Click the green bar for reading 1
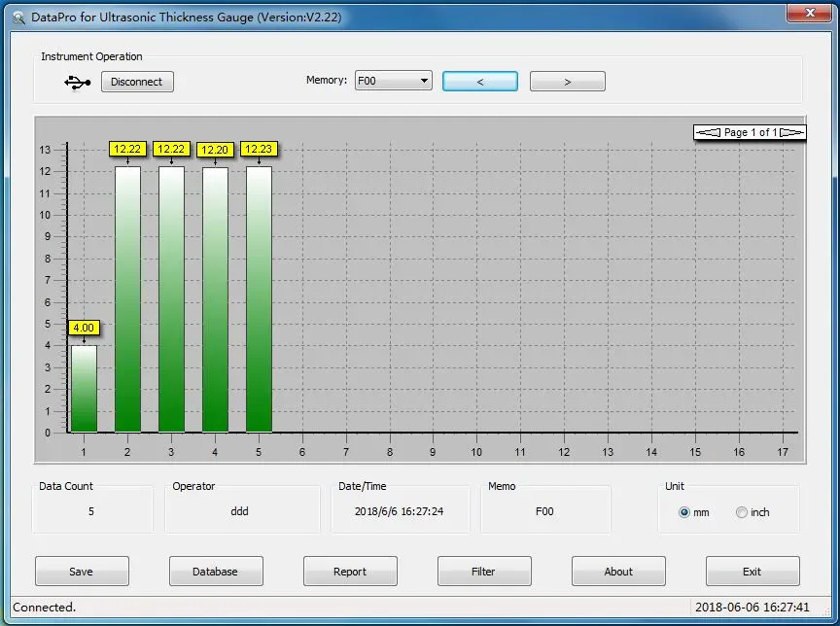This screenshot has height=626, width=840. pos(85,388)
